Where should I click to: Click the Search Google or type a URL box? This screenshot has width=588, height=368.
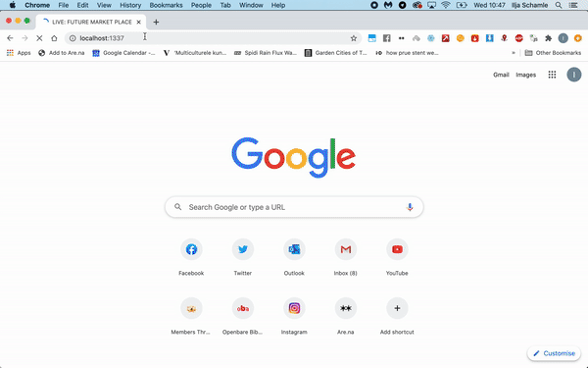pyautogui.click(x=294, y=207)
